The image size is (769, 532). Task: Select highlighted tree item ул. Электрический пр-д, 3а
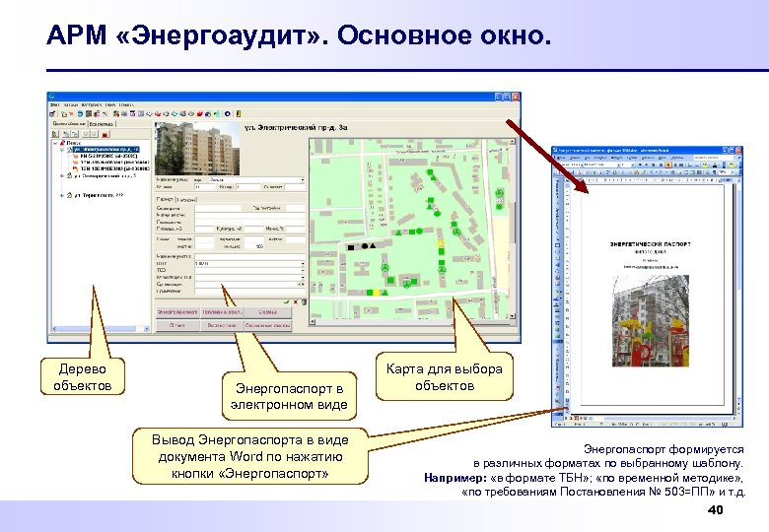(105, 150)
